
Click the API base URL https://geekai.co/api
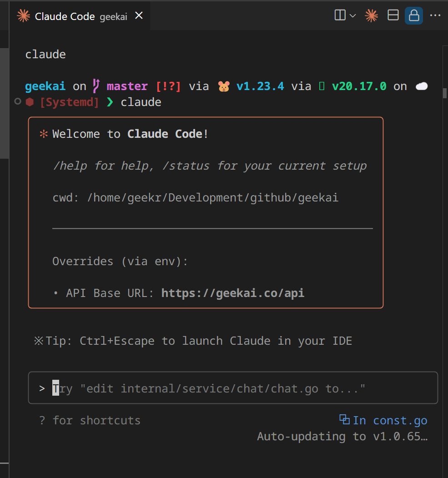pos(232,293)
